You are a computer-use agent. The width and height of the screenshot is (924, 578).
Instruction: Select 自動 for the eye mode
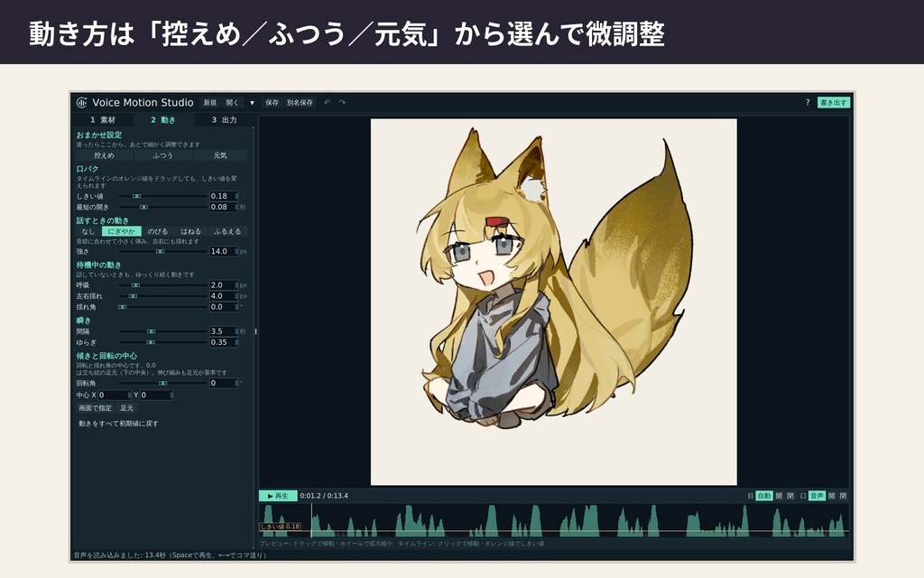coord(764,496)
